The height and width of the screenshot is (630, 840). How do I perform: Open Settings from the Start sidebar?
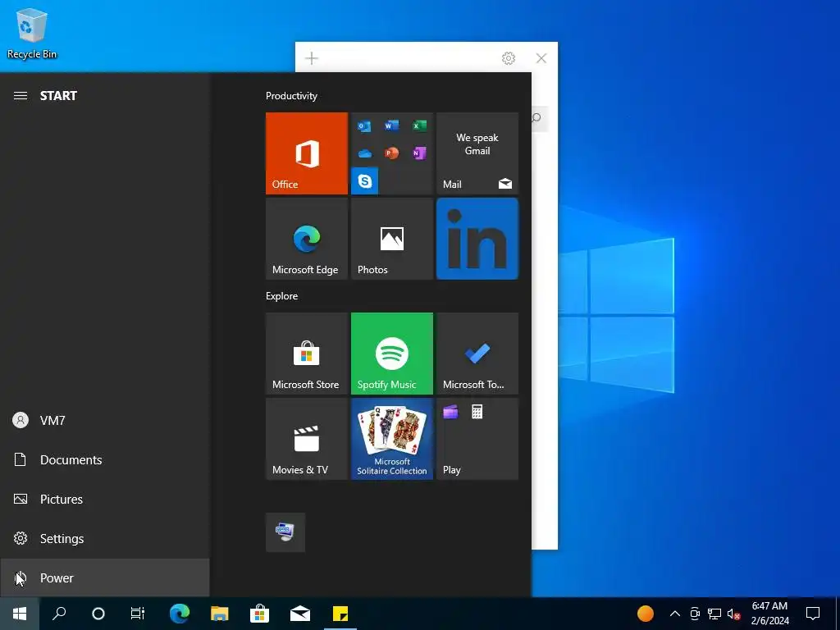click(104, 538)
